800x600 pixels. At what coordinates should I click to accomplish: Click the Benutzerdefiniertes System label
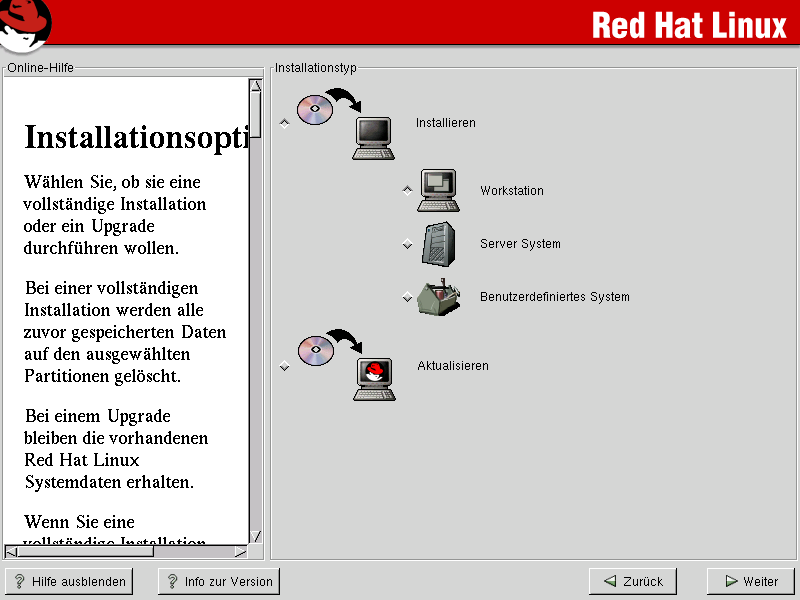[x=555, y=297]
